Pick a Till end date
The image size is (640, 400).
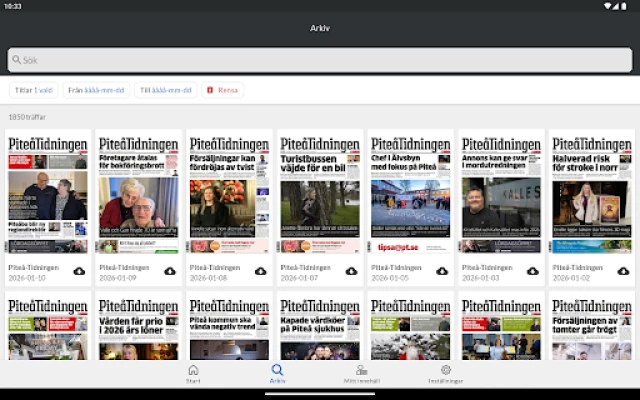[x=165, y=90]
